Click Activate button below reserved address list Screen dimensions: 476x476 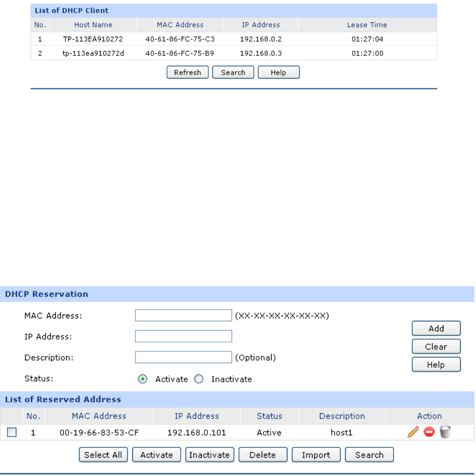pos(157,455)
